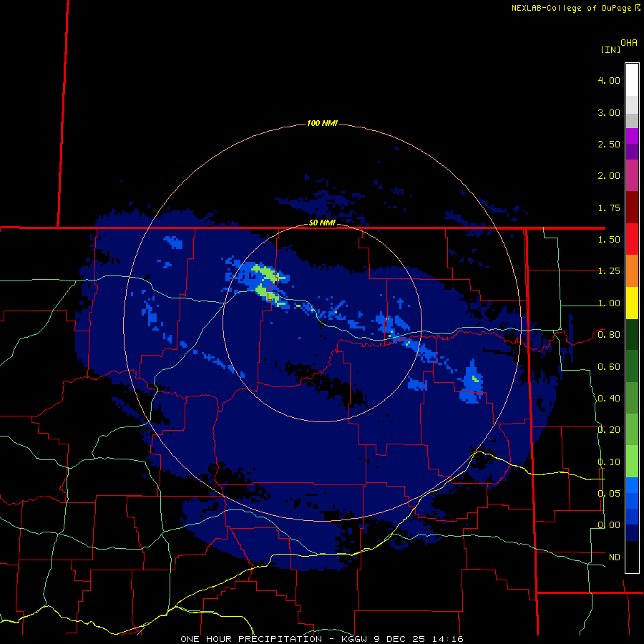Click the bright magenta swatch above 2.50
644x644 pixels.
click(632, 136)
